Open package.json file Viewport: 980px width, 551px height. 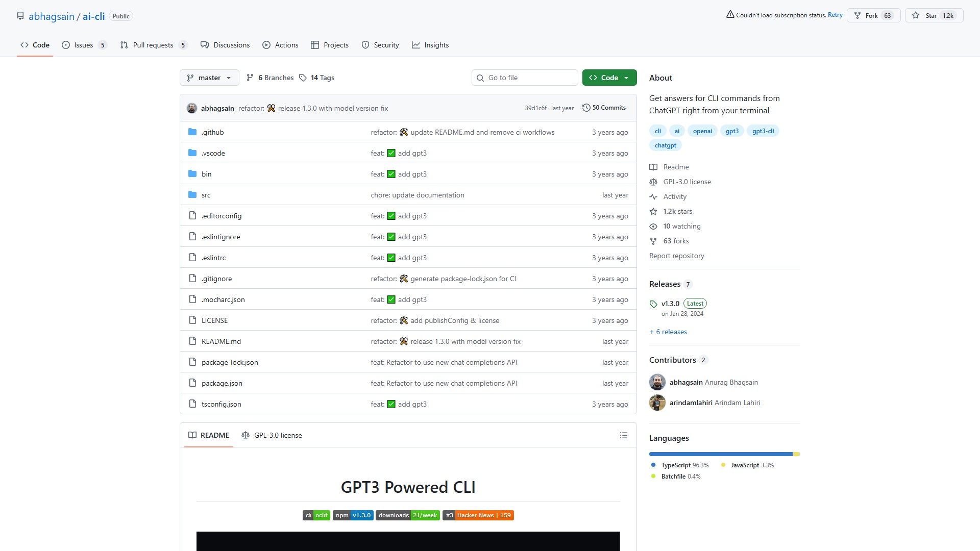click(x=222, y=383)
